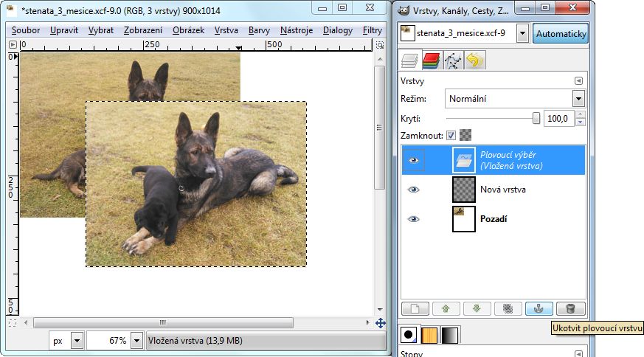Expand the zoom percentage dropdown
This screenshot has height=357, width=644.
tap(136, 341)
